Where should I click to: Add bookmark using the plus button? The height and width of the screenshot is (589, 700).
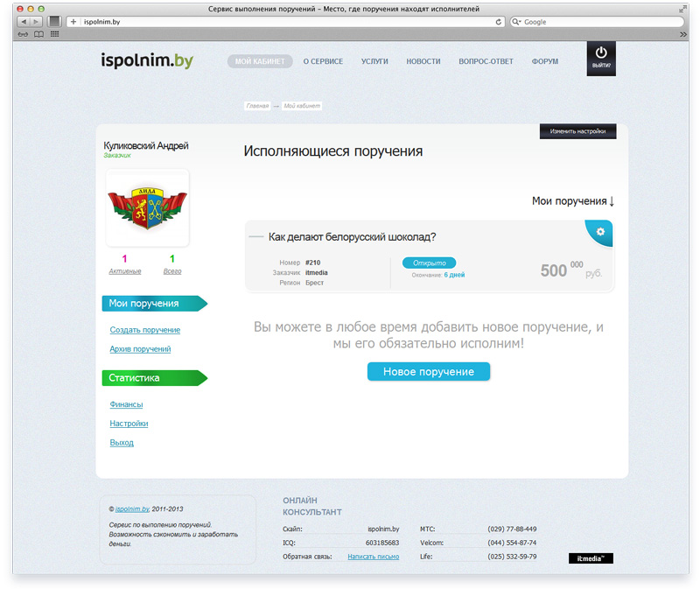(x=73, y=21)
